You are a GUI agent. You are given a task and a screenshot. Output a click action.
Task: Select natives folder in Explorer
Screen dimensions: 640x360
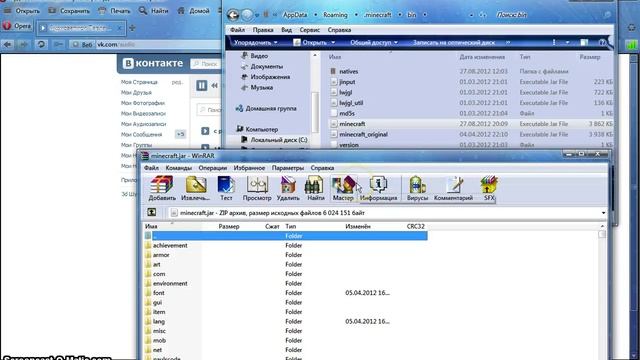click(x=348, y=71)
